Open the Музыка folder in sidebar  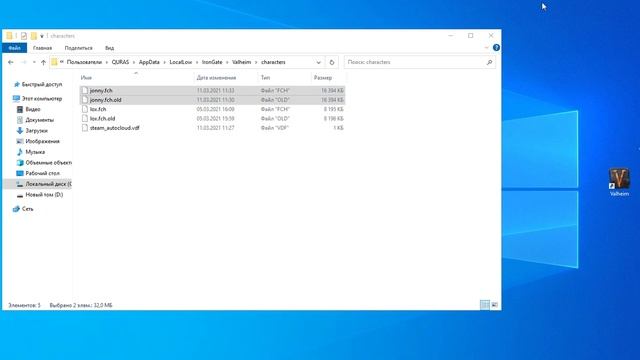point(35,152)
